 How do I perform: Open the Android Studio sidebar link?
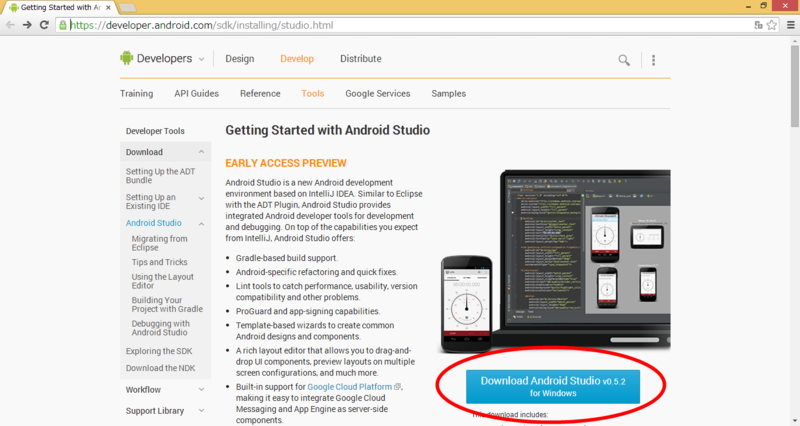tap(154, 223)
